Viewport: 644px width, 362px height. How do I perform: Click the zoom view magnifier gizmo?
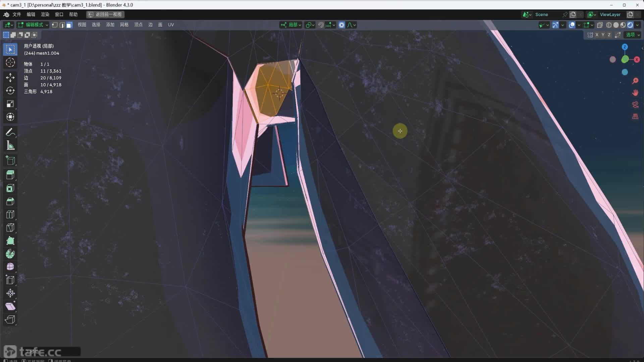635,81
